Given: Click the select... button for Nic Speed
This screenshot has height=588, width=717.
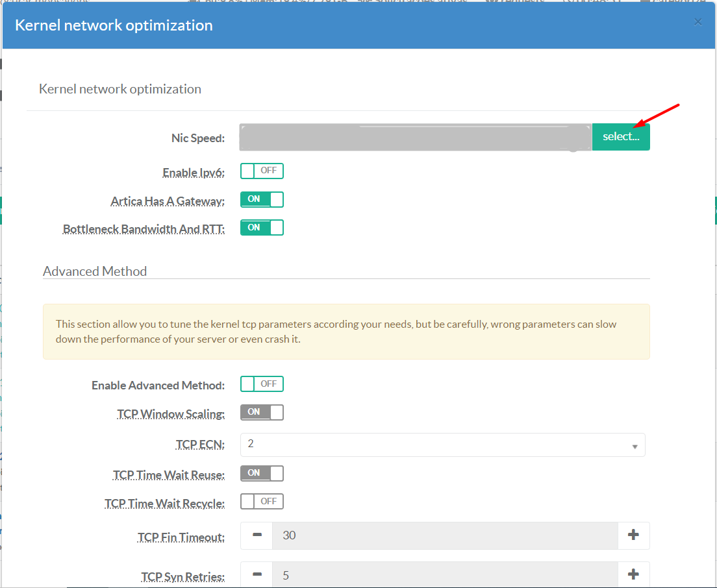Looking at the screenshot, I should click(620, 137).
